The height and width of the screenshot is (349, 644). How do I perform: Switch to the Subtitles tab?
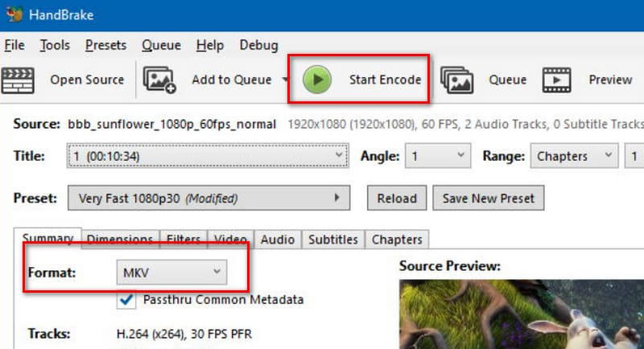[x=333, y=240]
